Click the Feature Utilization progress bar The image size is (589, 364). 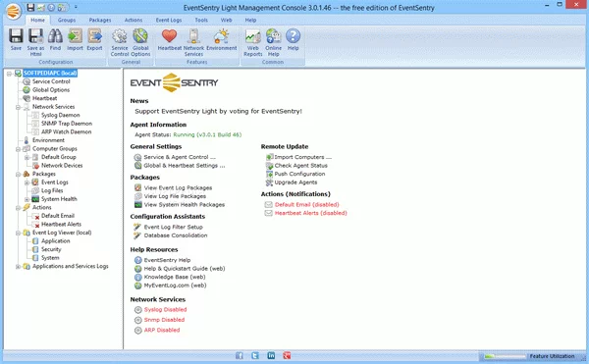pos(505,356)
